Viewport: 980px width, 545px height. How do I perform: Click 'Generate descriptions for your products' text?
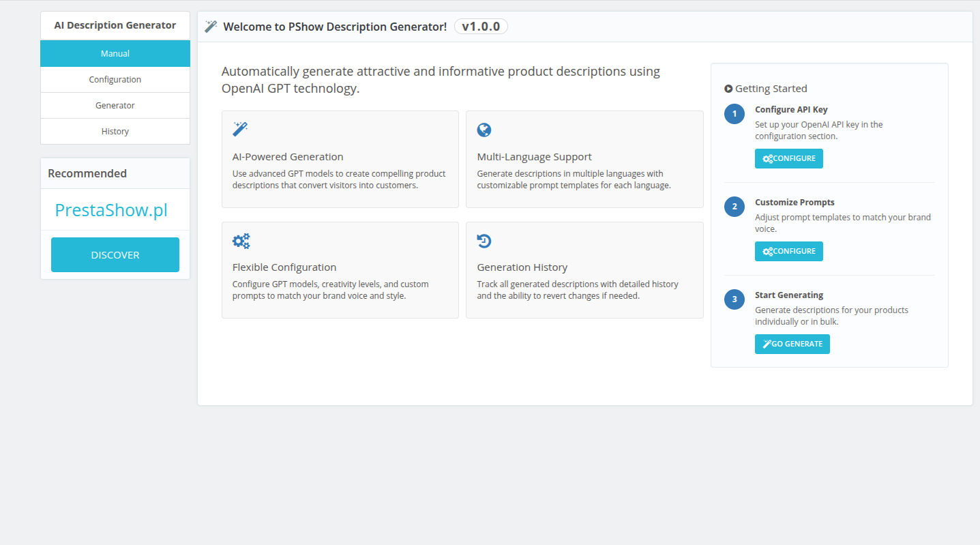[832, 316]
